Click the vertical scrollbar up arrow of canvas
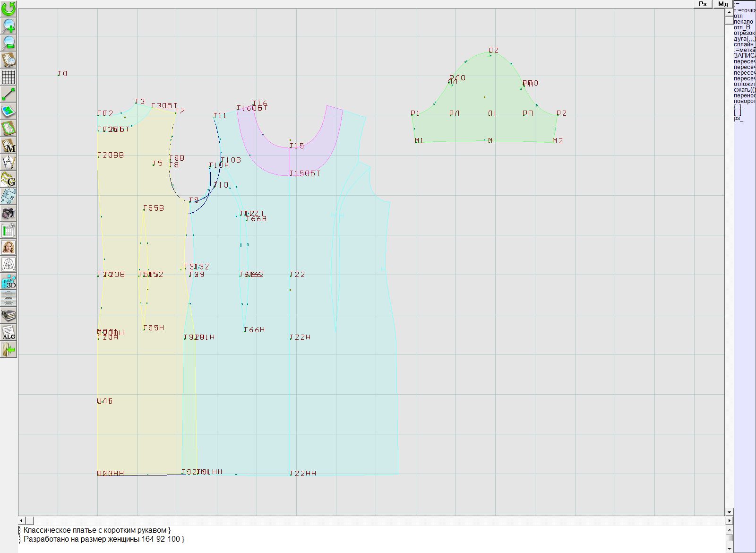Viewport: 756px width, 553px height. pyautogui.click(x=729, y=11)
